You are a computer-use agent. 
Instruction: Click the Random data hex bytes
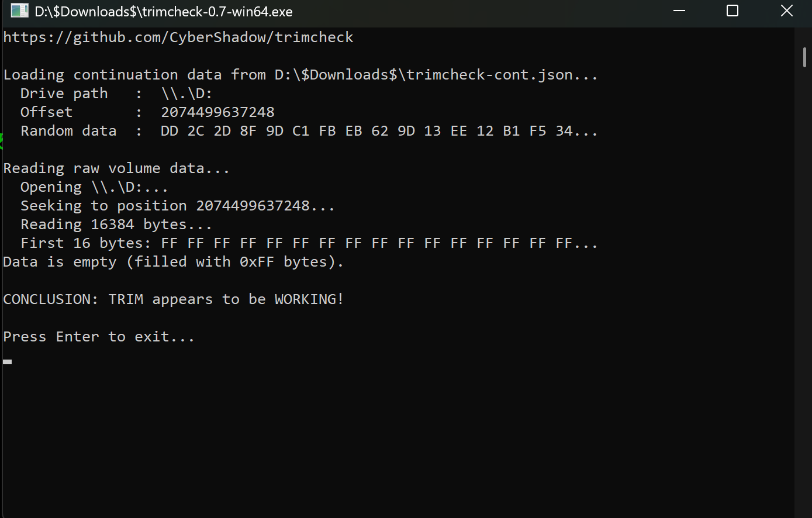379,131
